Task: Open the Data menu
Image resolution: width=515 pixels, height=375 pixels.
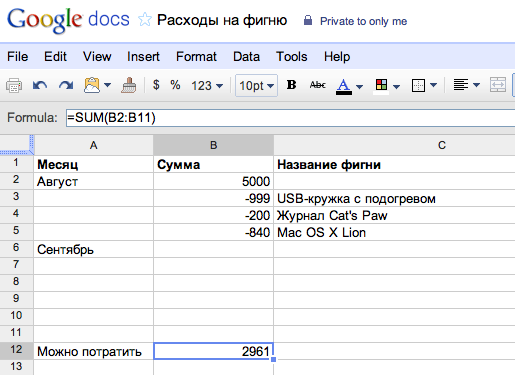Action: pyautogui.click(x=246, y=56)
